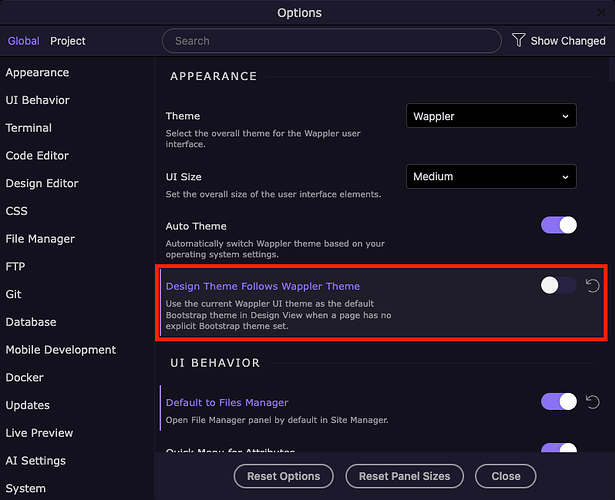Click the Show Changed filter icon

518,41
